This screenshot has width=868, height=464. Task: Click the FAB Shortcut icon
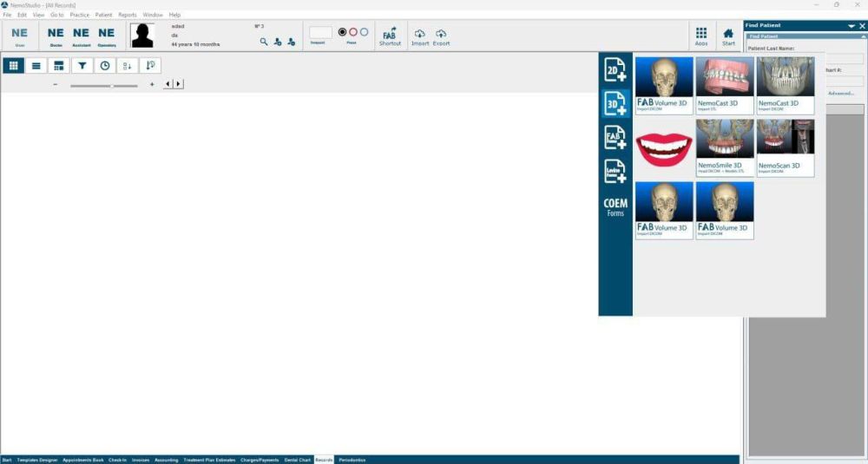tap(390, 36)
